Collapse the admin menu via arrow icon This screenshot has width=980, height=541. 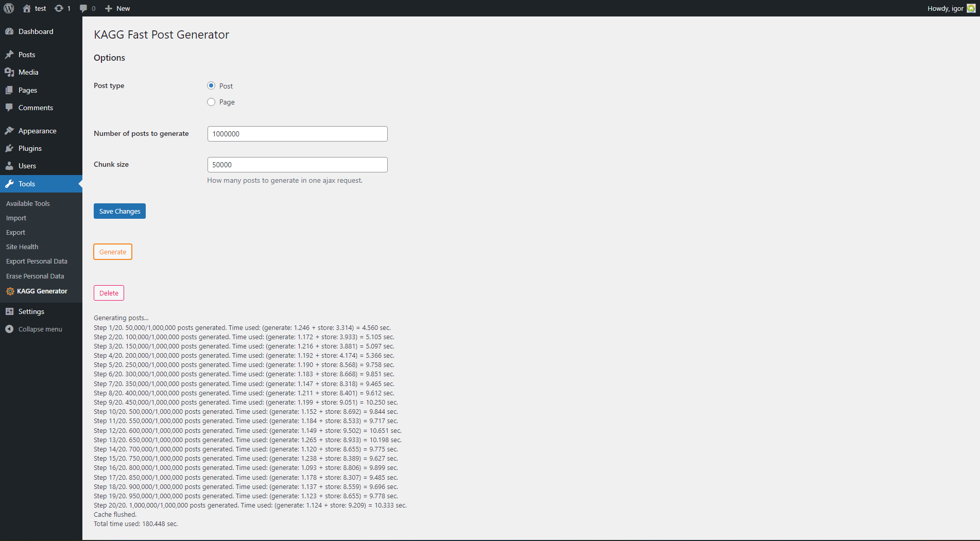[9, 329]
